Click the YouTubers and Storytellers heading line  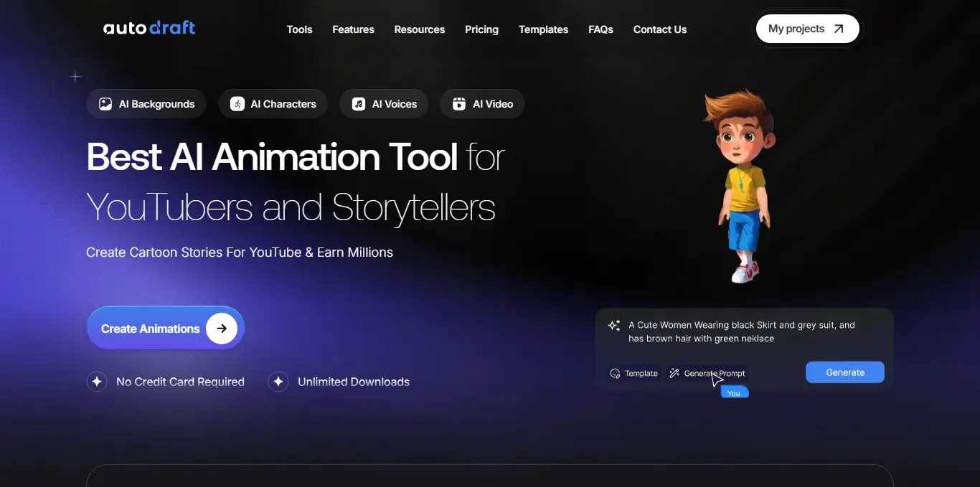coord(291,207)
